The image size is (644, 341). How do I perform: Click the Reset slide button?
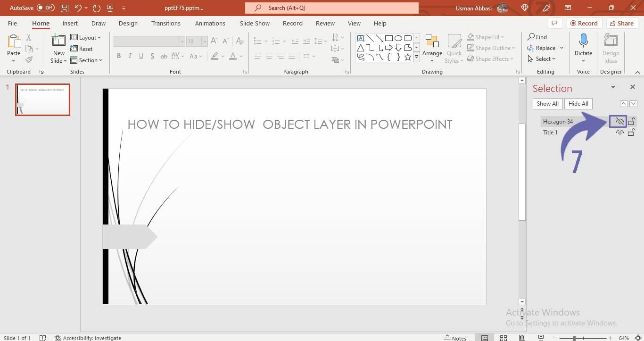[82, 49]
